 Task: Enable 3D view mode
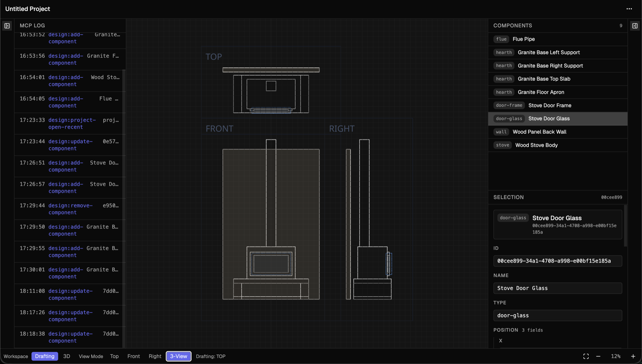coord(67,356)
